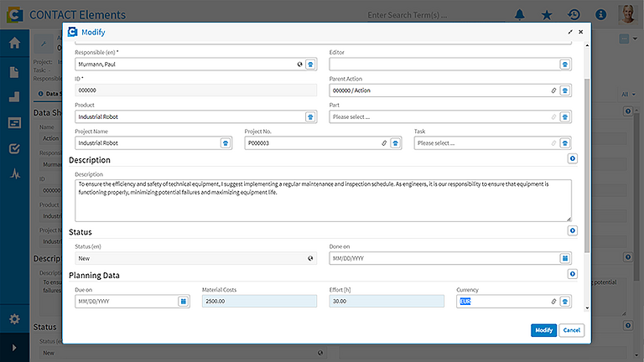The image size is (644, 362).
Task: Open Project No. catalog icon
Action: (x=396, y=143)
